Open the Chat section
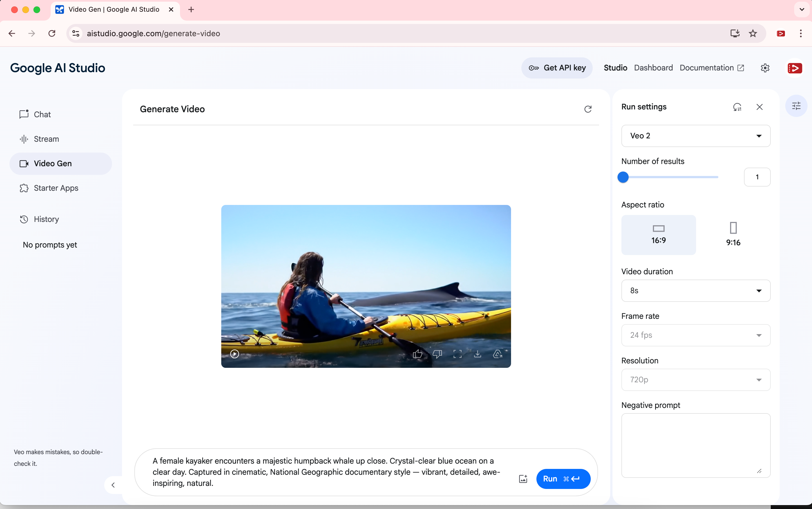 pos(42,114)
